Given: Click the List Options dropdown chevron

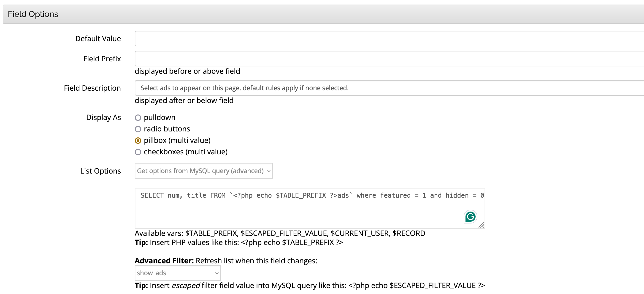Looking at the screenshot, I should [x=269, y=171].
